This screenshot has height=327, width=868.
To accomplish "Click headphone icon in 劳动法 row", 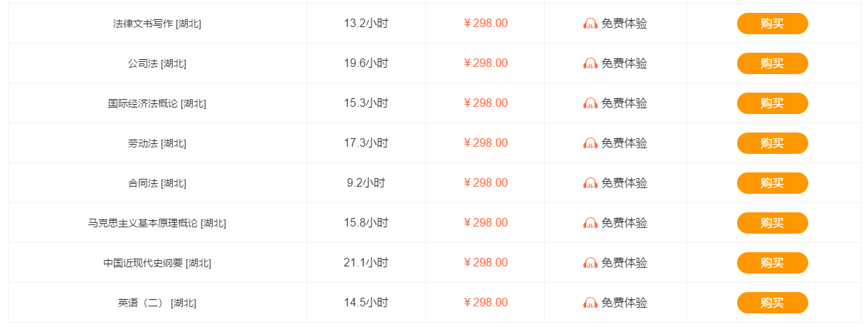I will click(x=591, y=143).
